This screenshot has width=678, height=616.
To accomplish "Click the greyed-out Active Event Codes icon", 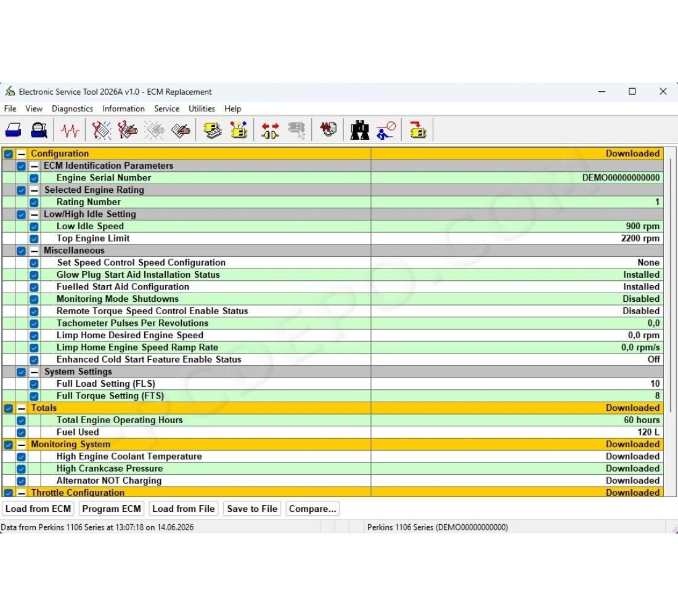I will point(154,130).
